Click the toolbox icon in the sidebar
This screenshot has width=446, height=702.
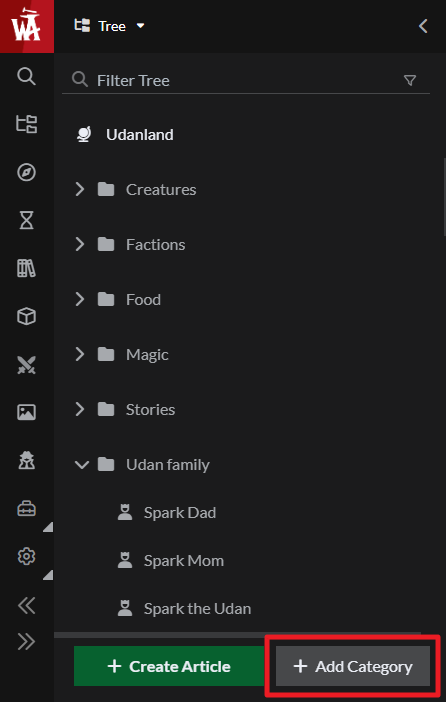point(26,509)
